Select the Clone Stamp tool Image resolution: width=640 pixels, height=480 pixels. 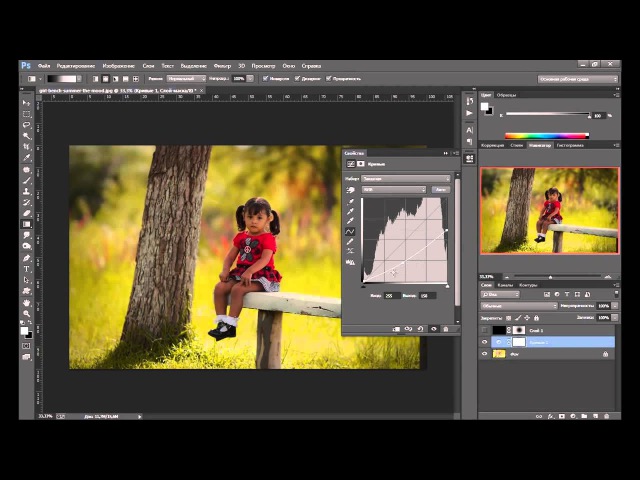click(x=27, y=191)
